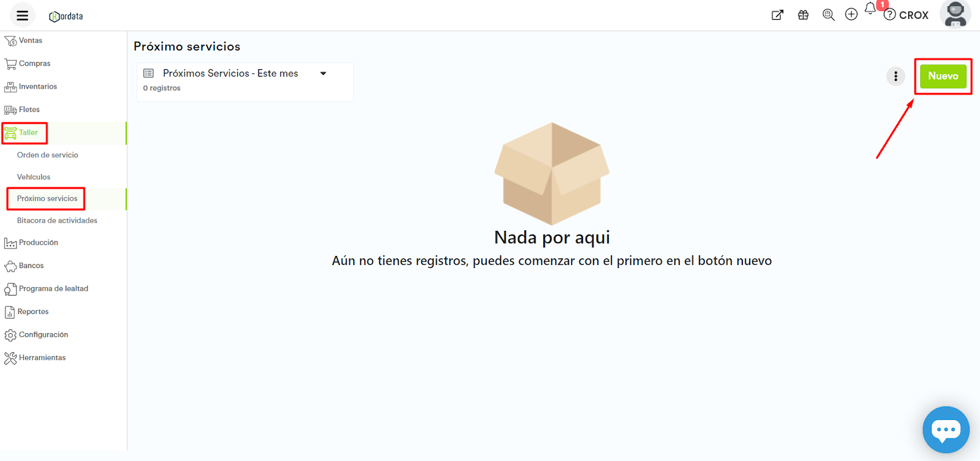This screenshot has width=980, height=461.
Task: Open the search magnifier icon
Action: point(828,15)
